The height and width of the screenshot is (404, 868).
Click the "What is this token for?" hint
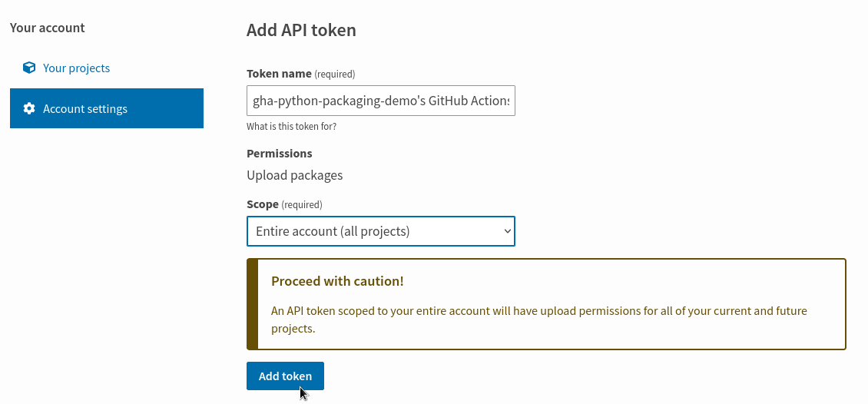coord(291,126)
